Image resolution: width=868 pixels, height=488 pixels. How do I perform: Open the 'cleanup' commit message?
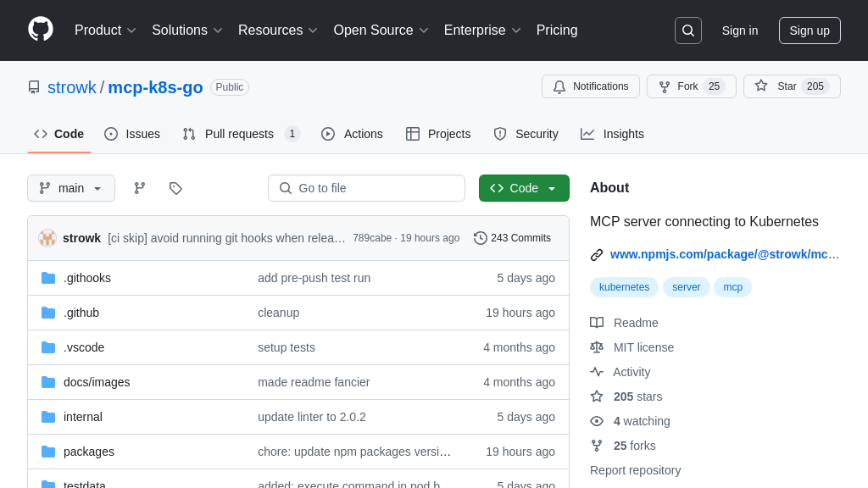278,313
